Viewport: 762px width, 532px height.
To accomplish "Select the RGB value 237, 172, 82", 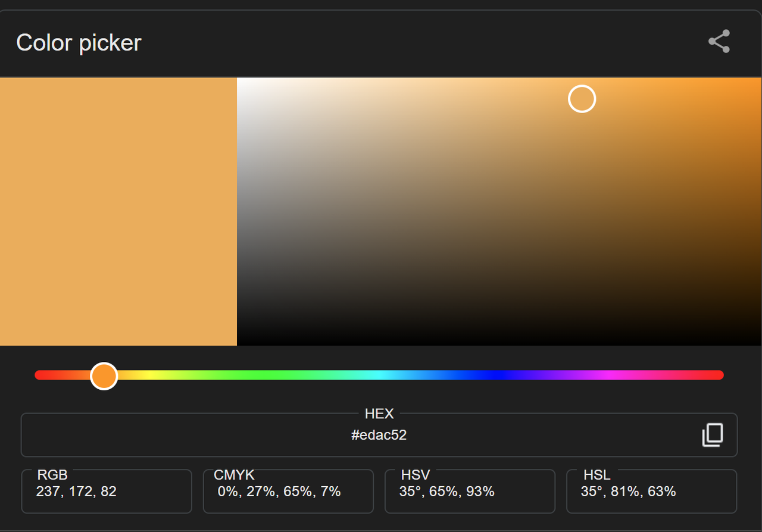I will click(x=76, y=492).
